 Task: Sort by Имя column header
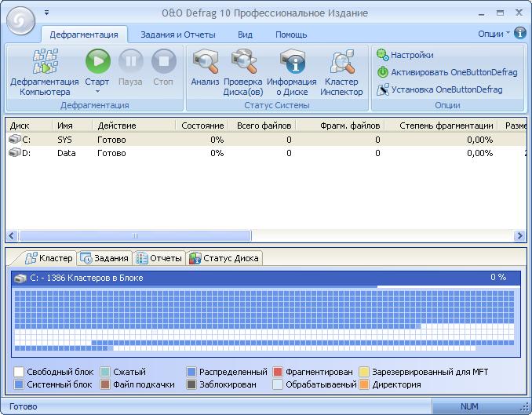click(x=72, y=126)
